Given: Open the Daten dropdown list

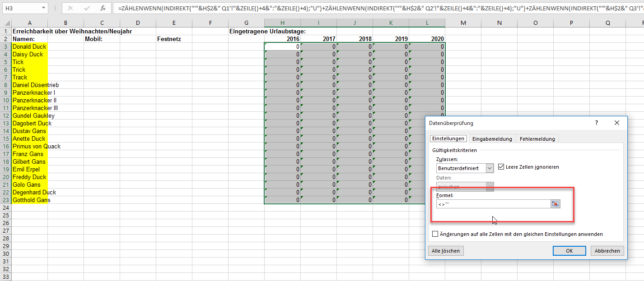Looking at the screenshot, I should pyautogui.click(x=490, y=187).
